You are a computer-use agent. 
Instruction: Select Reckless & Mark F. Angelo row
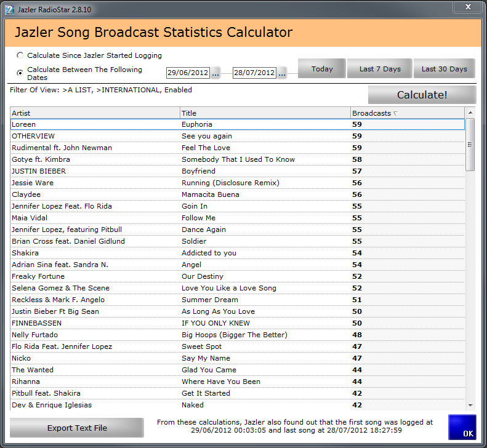238,300
